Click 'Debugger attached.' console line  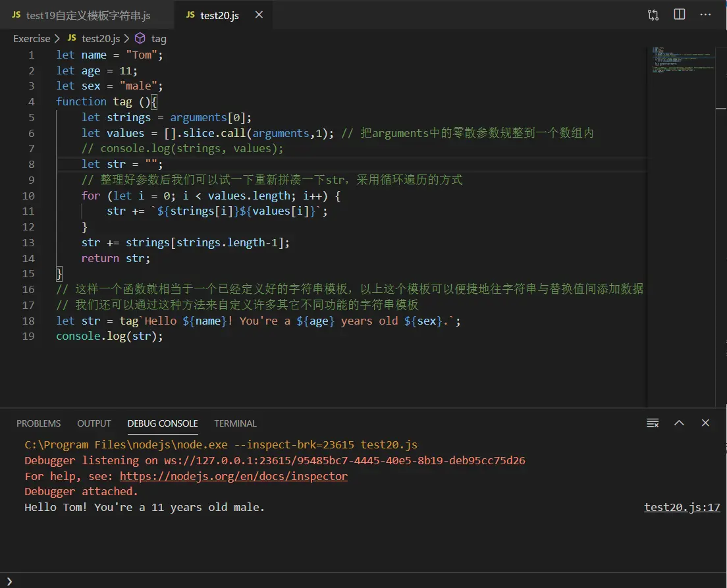(x=81, y=492)
